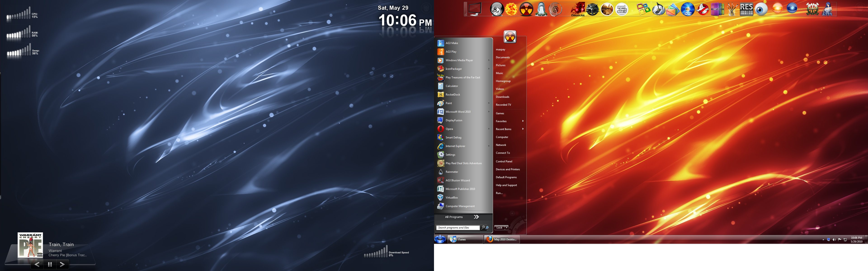Launch the wolf medallion Witcher dock icon

pos(592,9)
